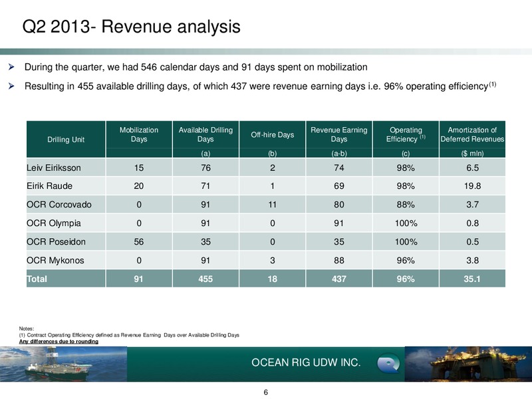The width and height of the screenshot is (532, 399).
Task: Click the 'Q2 2013- Revenue analysis' slide title
Action: tap(131, 27)
